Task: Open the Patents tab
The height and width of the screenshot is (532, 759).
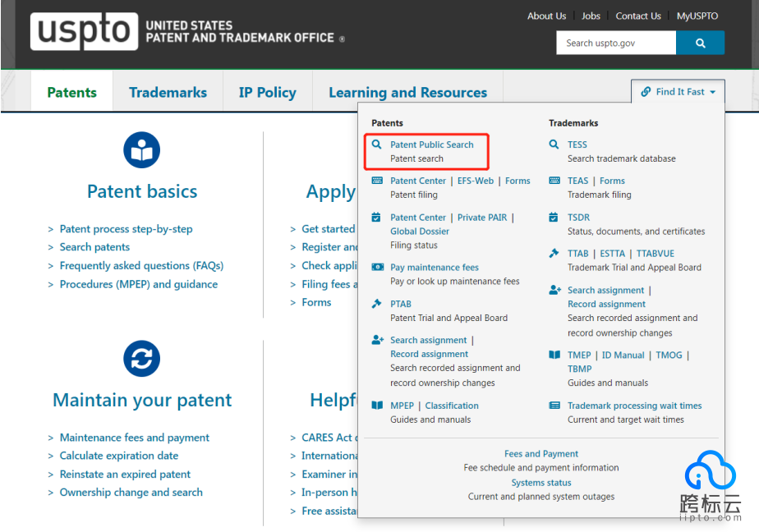Action: click(71, 92)
